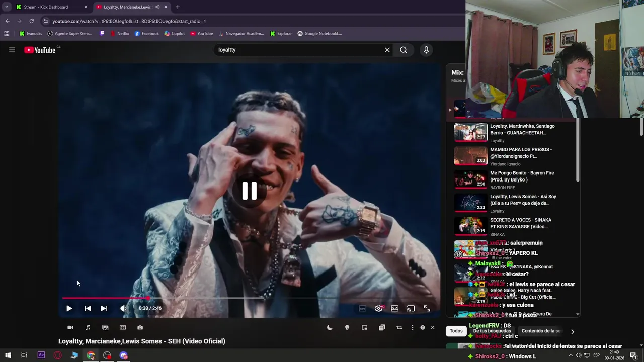The height and width of the screenshot is (362, 644).
Task: Close the extension toolbar X
Action: click(432, 327)
